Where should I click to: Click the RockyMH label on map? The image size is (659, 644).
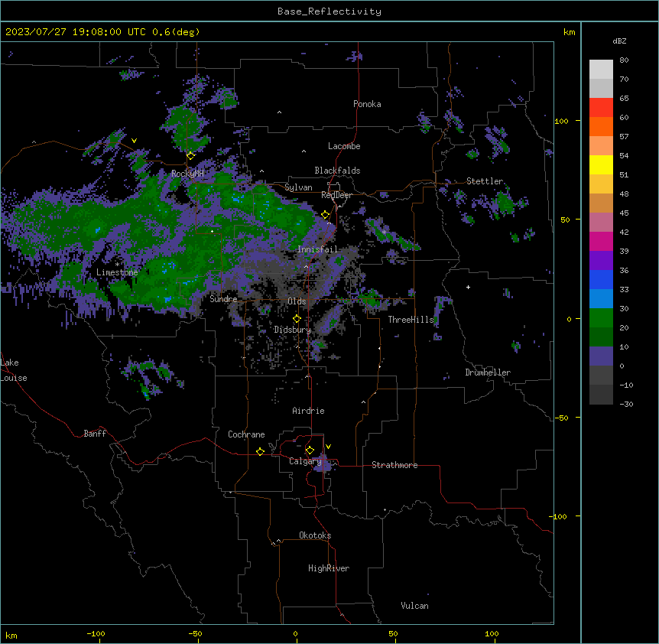coord(187,174)
